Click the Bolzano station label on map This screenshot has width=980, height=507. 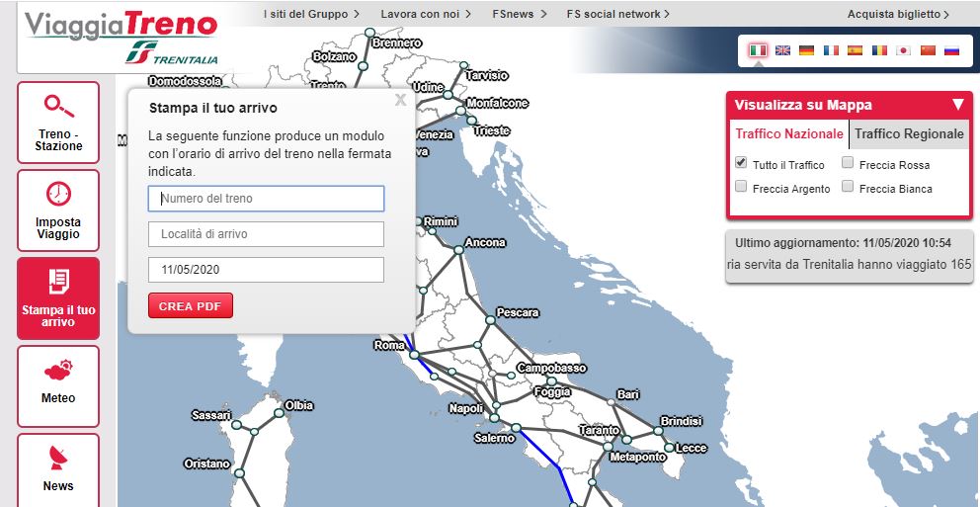point(334,56)
